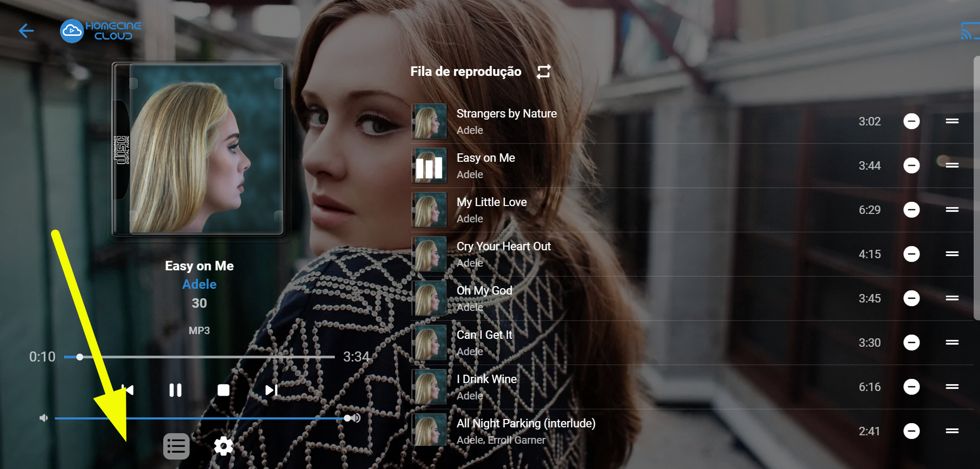This screenshot has width=980, height=469.
Task: Set the volume to maximum with the loud speaker icon
Action: tap(357, 418)
